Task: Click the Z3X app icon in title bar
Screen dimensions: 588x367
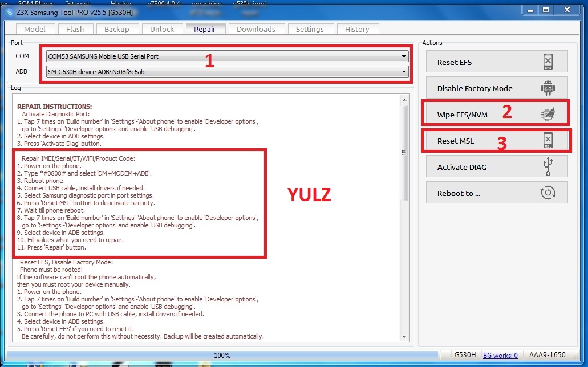Action: pos(9,13)
